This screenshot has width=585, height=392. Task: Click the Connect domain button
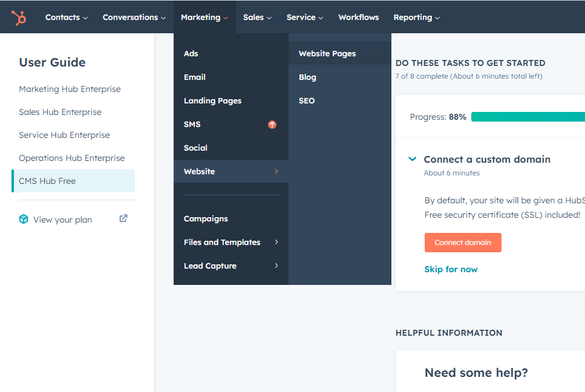click(463, 243)
